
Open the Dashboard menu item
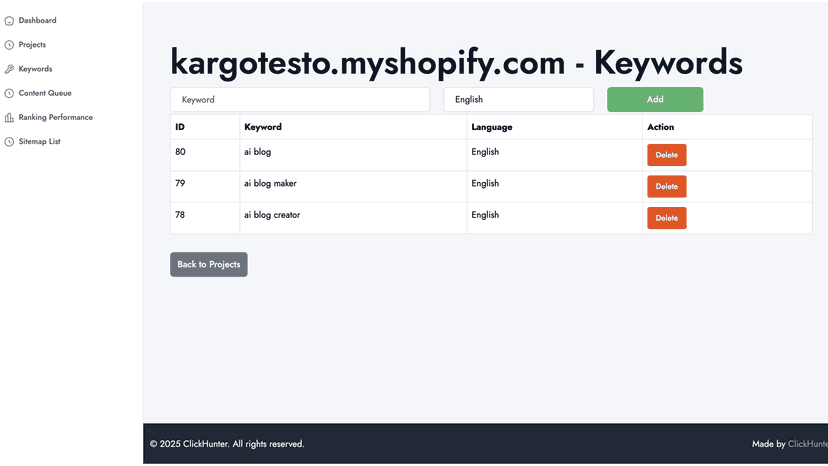coord(37,21)
